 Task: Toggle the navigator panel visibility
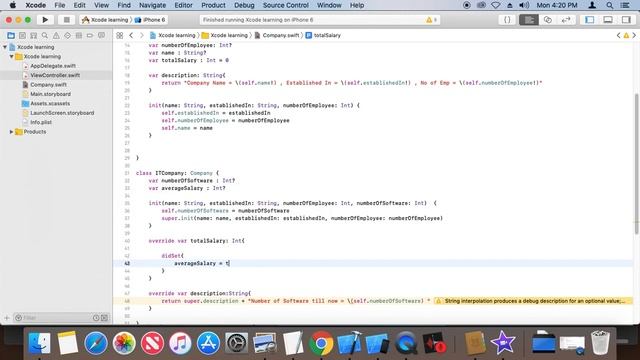pos(589,20)
